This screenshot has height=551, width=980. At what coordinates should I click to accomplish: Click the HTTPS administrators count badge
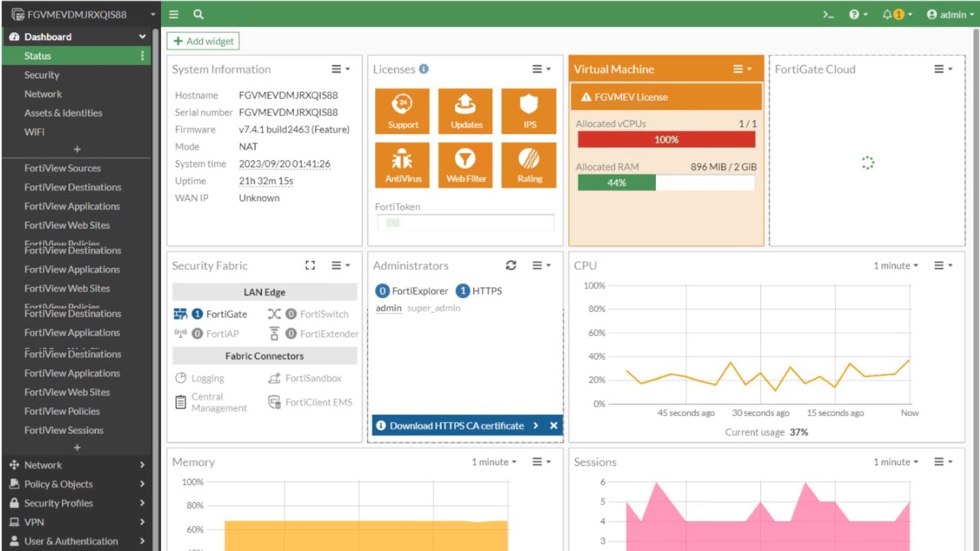tap(462, 291)
